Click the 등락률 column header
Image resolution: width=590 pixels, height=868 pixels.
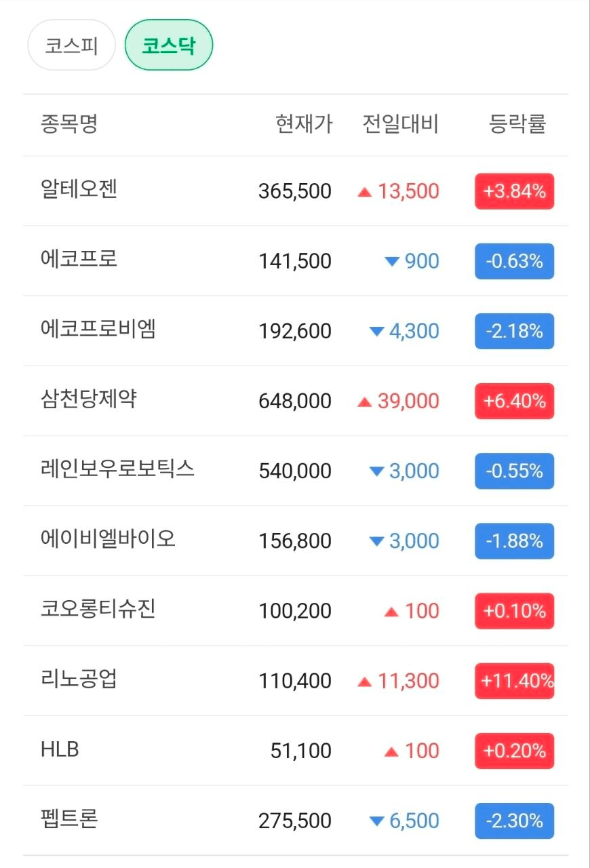pos(517,124)
